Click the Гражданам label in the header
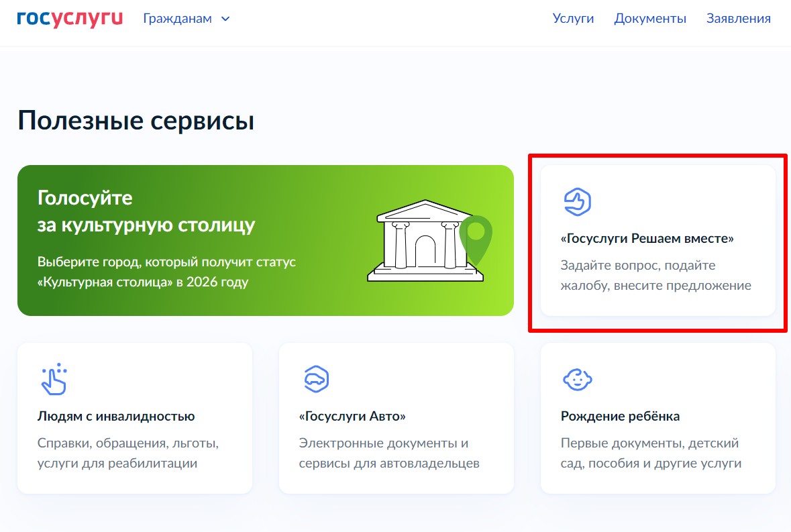The width and height of the screenshot is (791, 532). pos(178,19)
